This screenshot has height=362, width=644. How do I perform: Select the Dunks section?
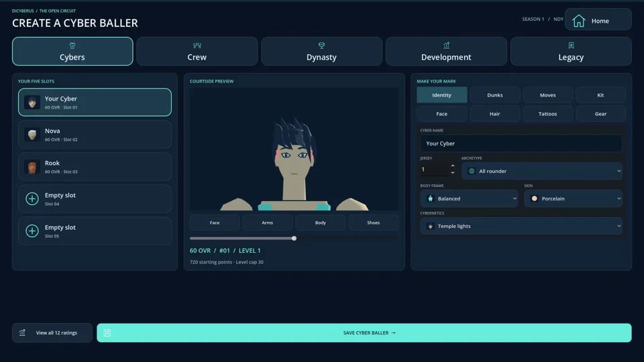tap(494, 95)
